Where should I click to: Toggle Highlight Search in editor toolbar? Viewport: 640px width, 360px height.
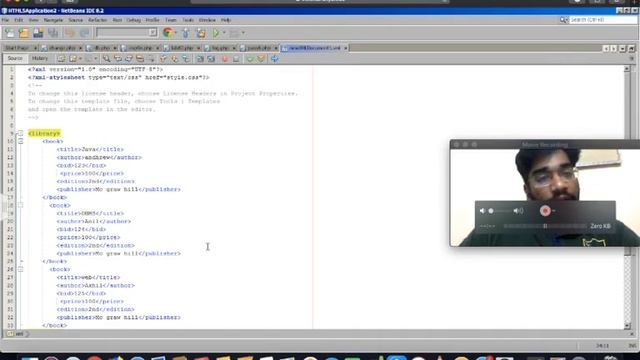point(140,59)
